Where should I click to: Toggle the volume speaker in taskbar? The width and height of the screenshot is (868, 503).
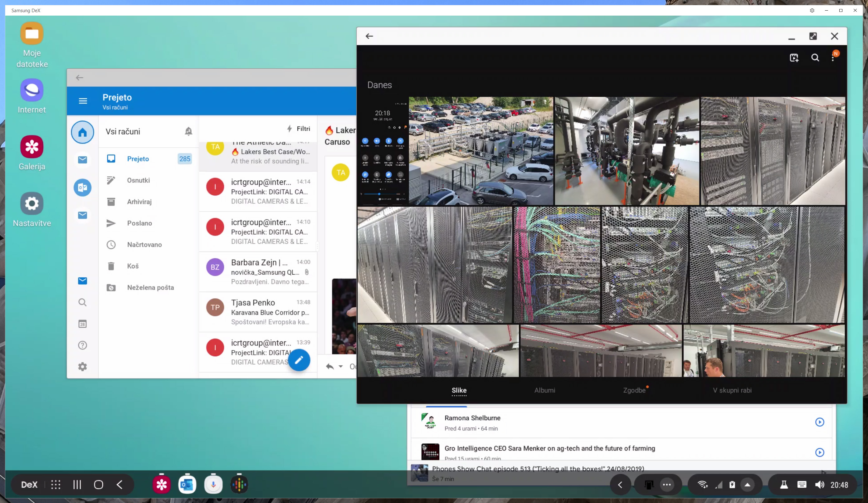[819, 485]
